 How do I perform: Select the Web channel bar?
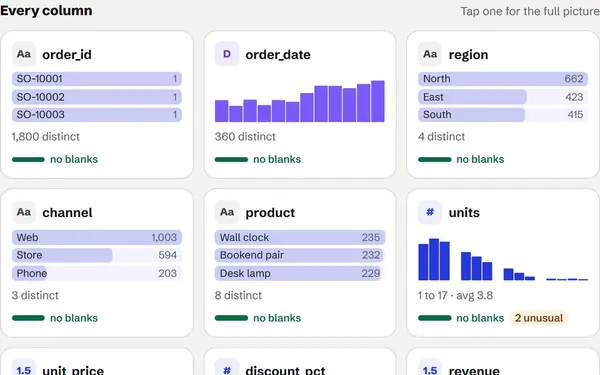[97, 237]
